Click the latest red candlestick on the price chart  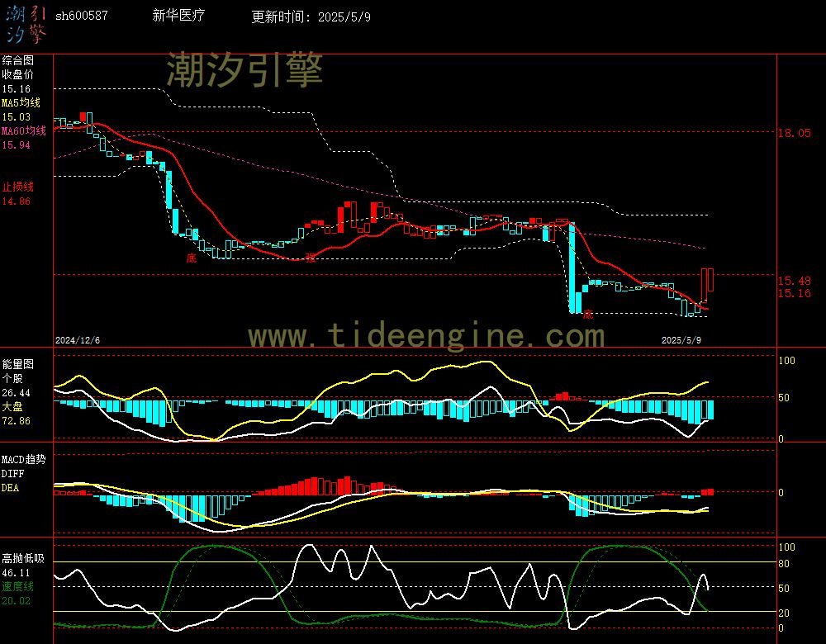pos(710,280)
